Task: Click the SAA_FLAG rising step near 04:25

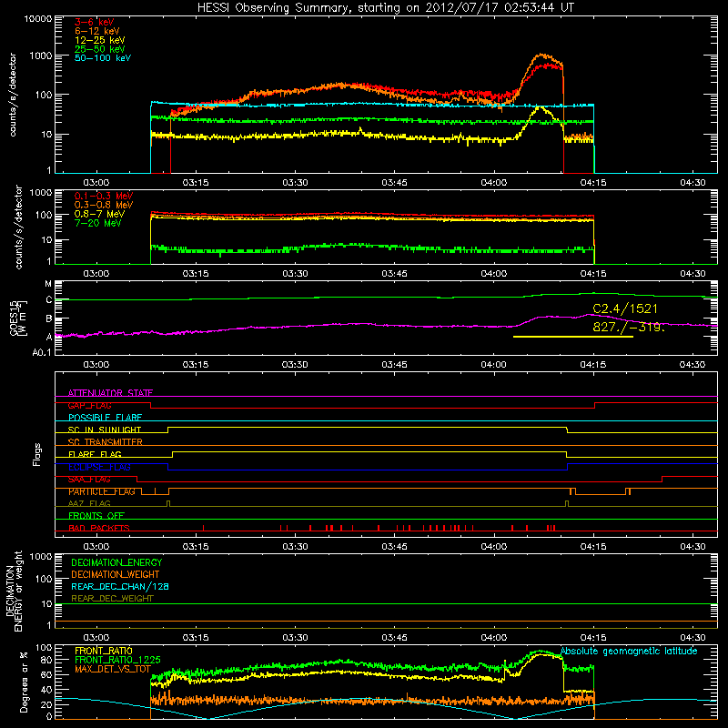Action: [x=662, y=480]
